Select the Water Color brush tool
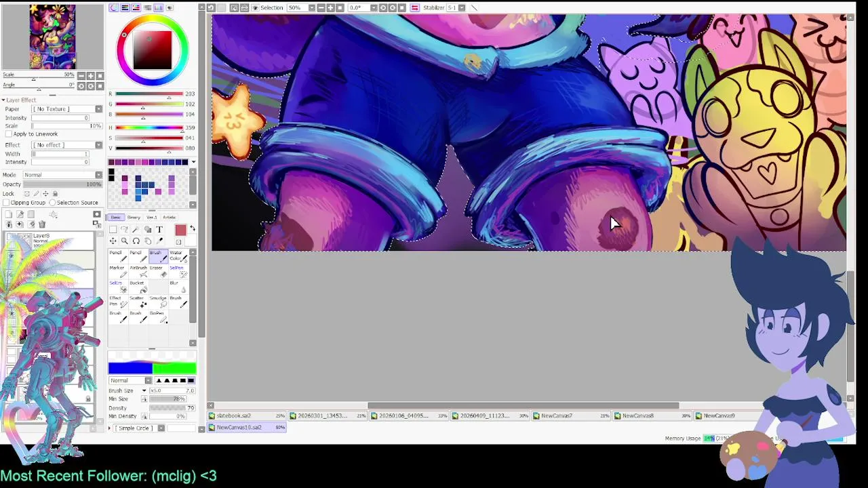868x488 pixels. [178, 258]
